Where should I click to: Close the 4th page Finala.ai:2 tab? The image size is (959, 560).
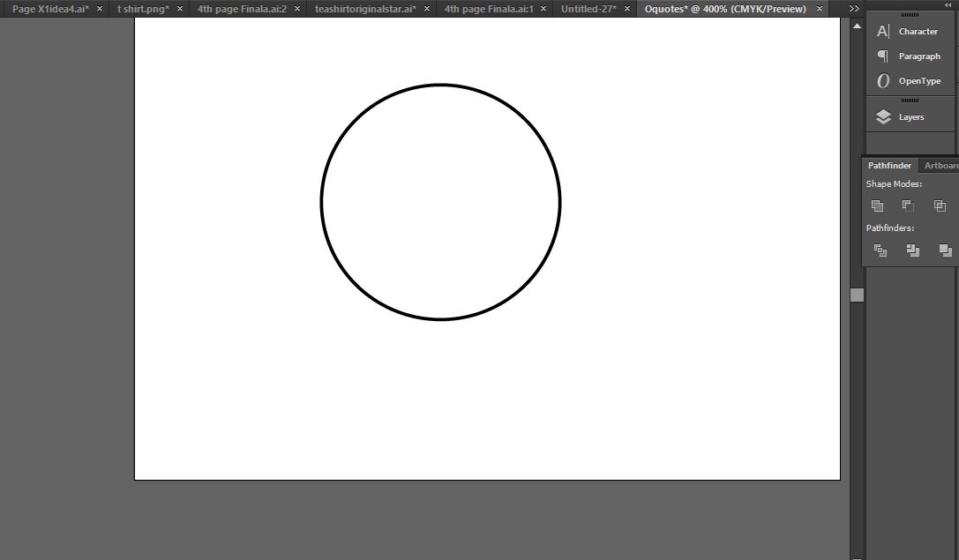pyautogui.click(x=297, y=9)
